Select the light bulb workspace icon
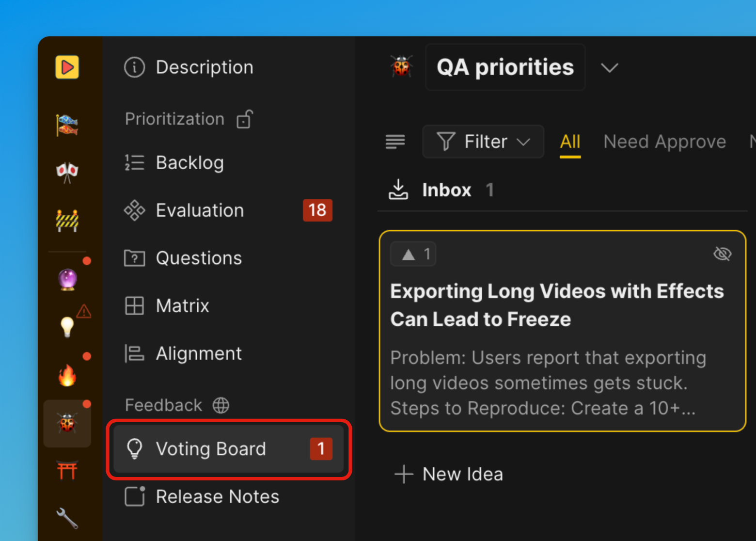Image resolution: width=756 pixels, height=541 pixels. pos(67,327)
